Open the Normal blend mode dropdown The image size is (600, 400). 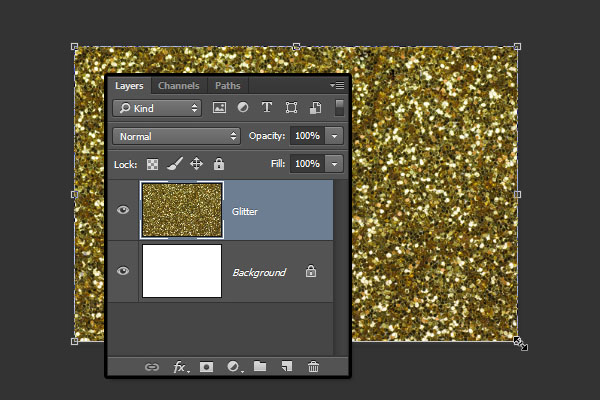pos(176,135)
